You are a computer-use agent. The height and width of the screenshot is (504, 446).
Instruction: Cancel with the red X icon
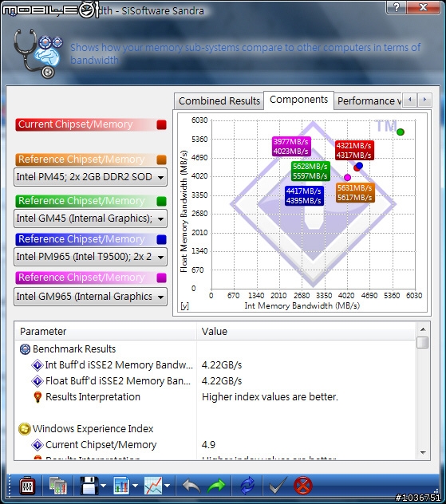click(x=302, y=486)
